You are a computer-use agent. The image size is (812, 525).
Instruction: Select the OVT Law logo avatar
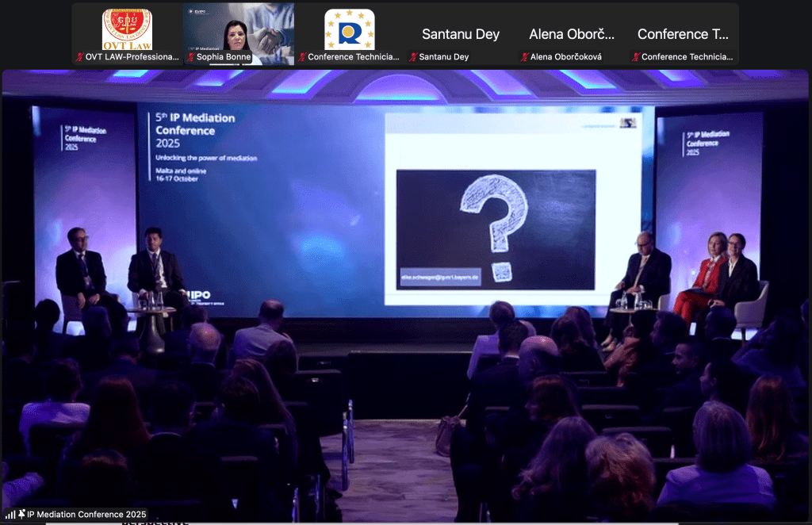(x=127, y=29)
